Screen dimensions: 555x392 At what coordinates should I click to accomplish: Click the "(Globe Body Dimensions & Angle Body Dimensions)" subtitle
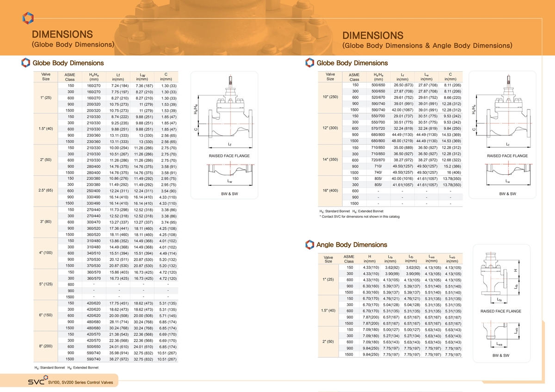tap(427, 46)
